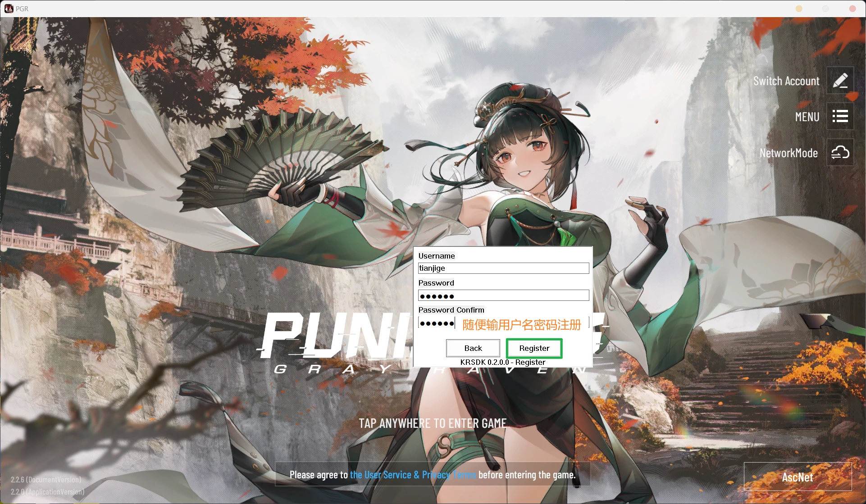This screenshot has width=866, height=504.
Task: Click the MENU label text
Action: (x=807, y=117)
